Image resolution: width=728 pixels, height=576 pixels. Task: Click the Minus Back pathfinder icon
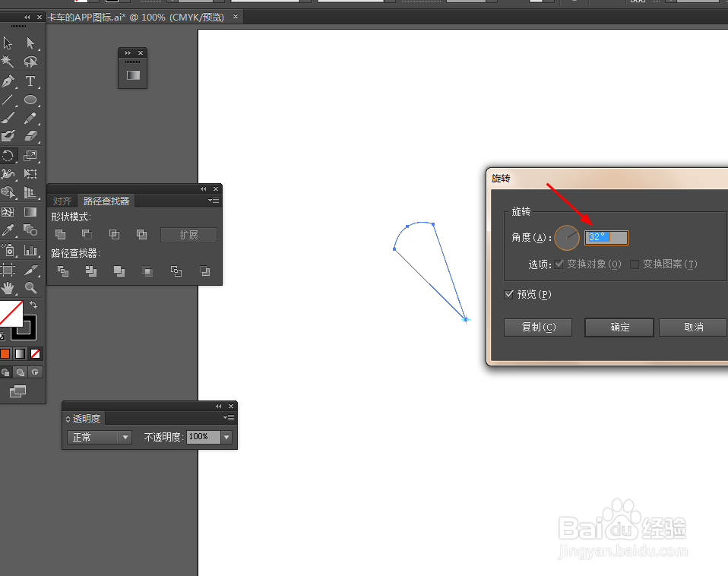(x=204, y=271)
